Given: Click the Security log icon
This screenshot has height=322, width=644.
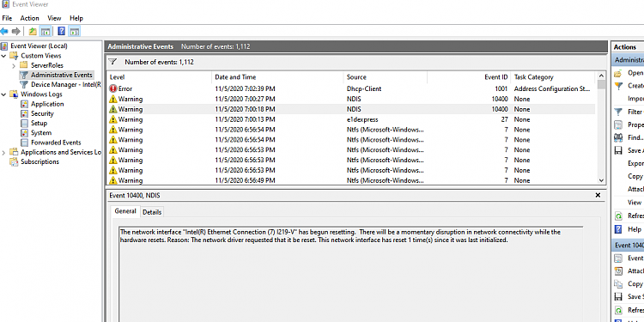Looking at the screenshot, I should [x=24, y=113].
